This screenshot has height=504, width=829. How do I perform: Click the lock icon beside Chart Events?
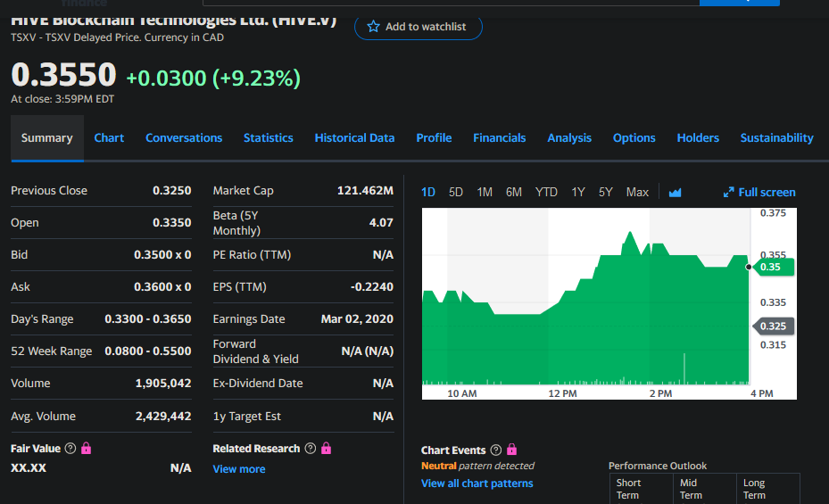click(x=512, y=450)
